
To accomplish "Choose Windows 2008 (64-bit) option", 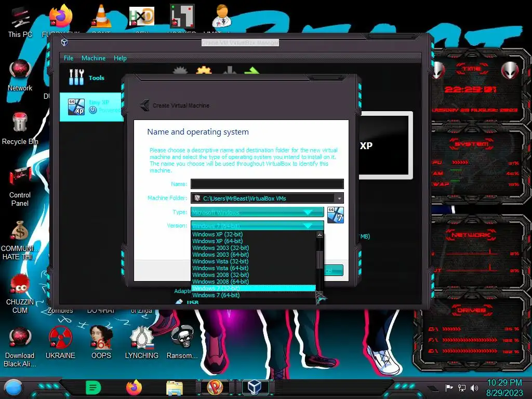I will point(254,282).
